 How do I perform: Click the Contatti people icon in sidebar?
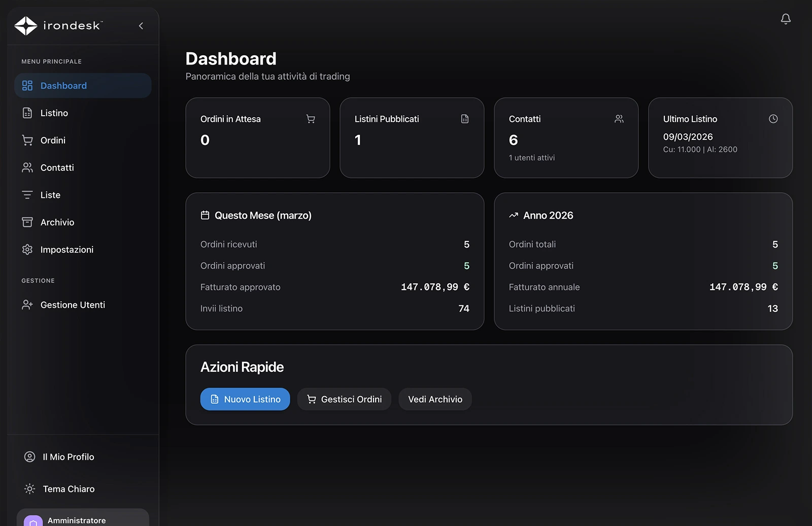tap(27, 168)
